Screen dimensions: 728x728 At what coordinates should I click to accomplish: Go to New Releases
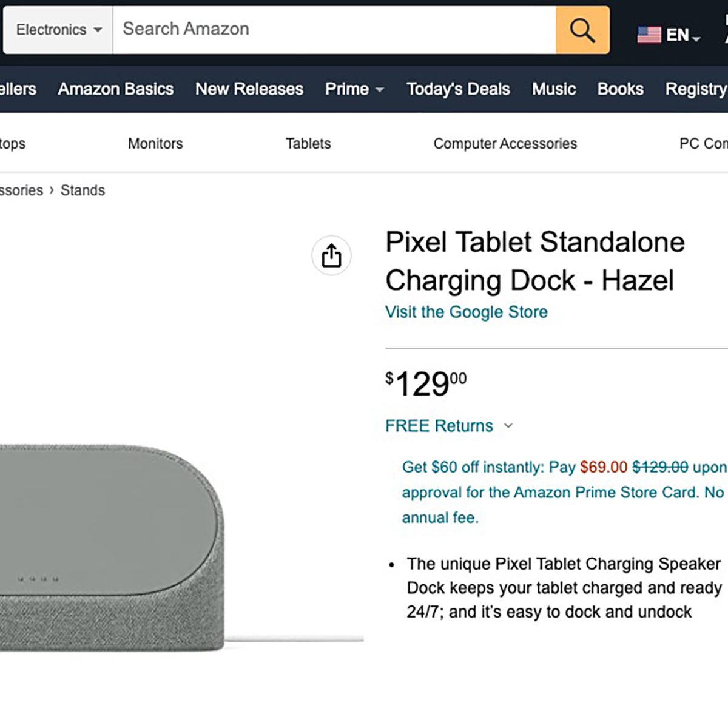pos(249,89)
